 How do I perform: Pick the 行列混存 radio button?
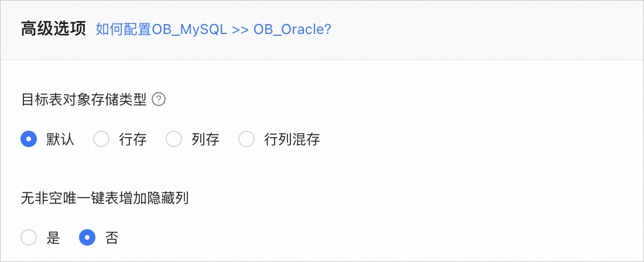point(246,139)
